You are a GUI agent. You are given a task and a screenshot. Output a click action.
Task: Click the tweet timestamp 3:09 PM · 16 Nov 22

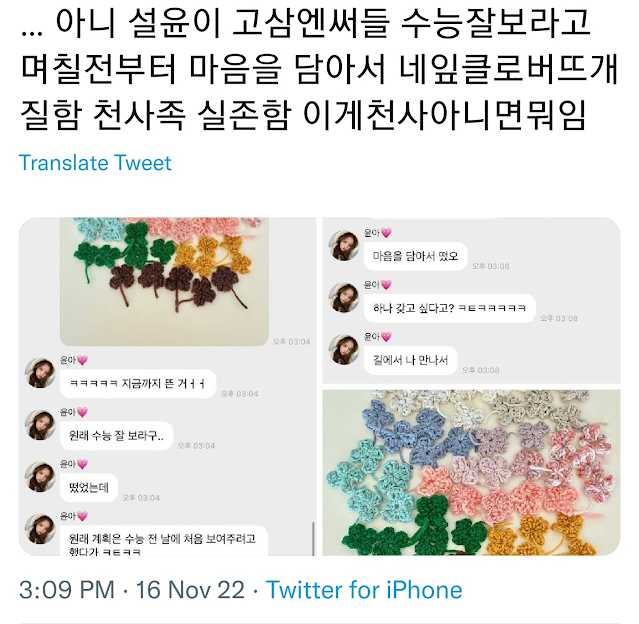coord(132,590)
